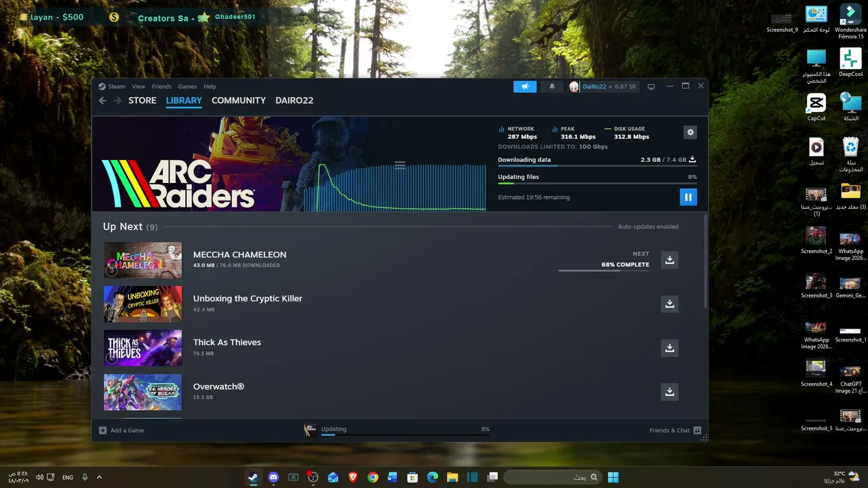Open the DeepCool desktop shortcut

pyautogui.click(x=850, y=62)
